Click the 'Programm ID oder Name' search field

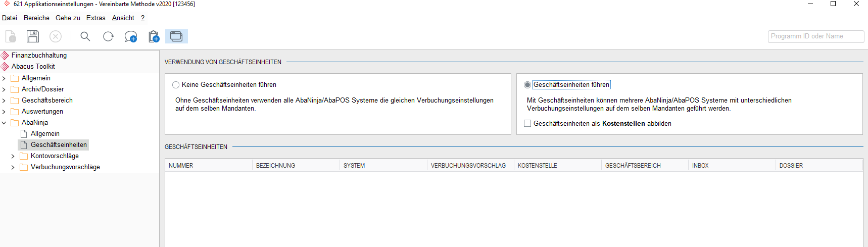tap(816, 36)
